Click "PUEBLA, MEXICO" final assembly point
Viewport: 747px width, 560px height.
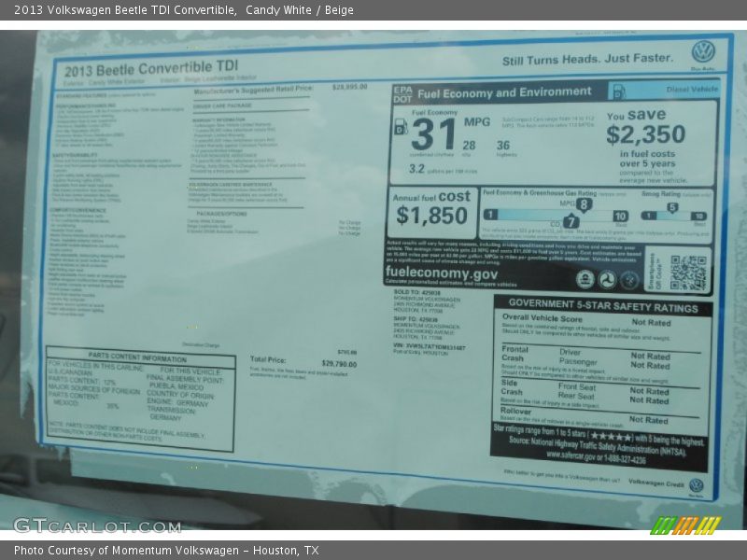point(176,386)
